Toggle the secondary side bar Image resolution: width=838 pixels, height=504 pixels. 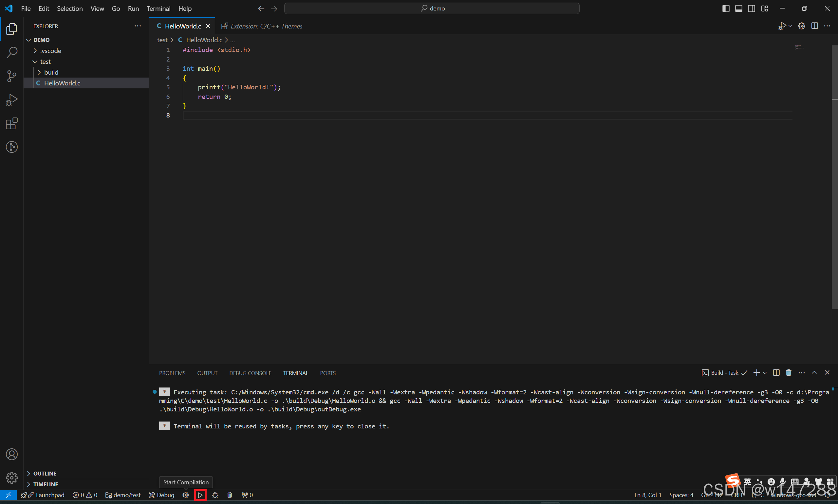[751, 9]
